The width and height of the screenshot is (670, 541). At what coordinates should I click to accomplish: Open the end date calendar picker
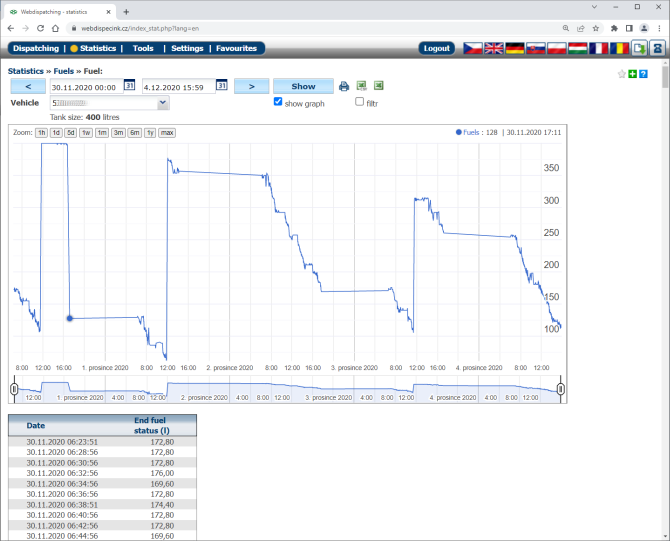click(x=221, y=86)
